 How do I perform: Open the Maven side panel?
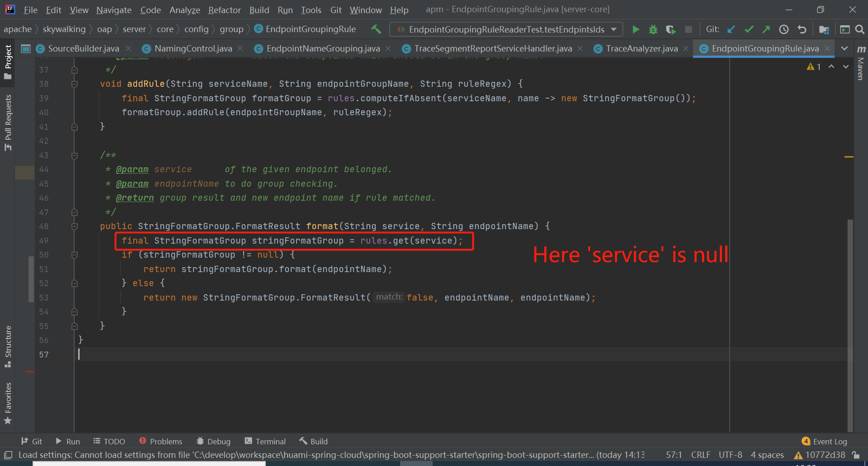coord(861,63)
